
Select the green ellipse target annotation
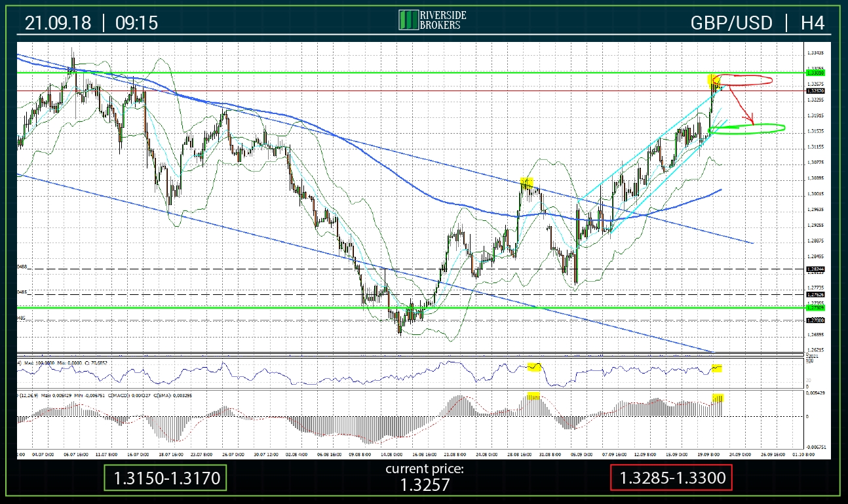pyautogui.click(x=747, y=128)
